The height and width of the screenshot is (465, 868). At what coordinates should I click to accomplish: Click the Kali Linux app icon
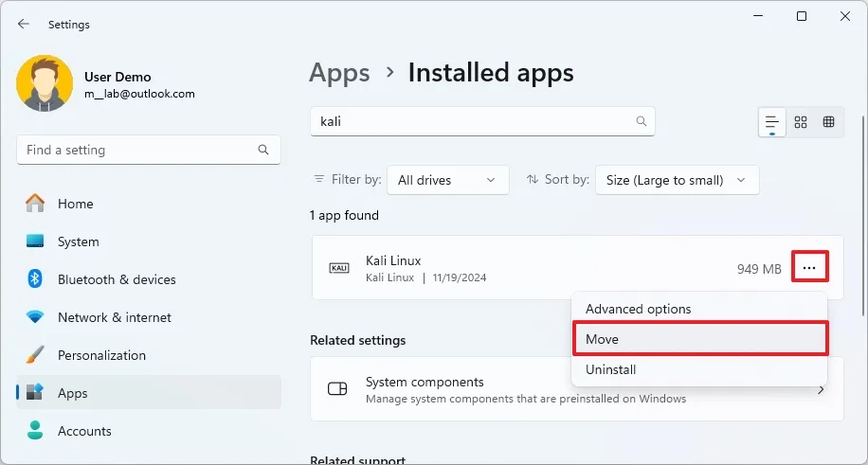[339, 268]
